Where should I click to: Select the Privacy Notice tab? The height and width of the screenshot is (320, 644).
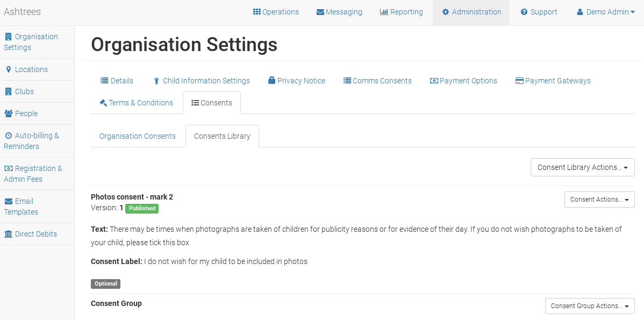(296, 81)
